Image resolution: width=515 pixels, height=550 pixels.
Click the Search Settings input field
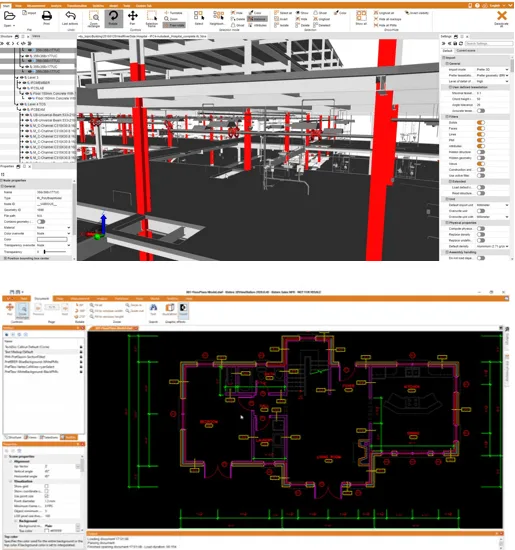(489, 43)
